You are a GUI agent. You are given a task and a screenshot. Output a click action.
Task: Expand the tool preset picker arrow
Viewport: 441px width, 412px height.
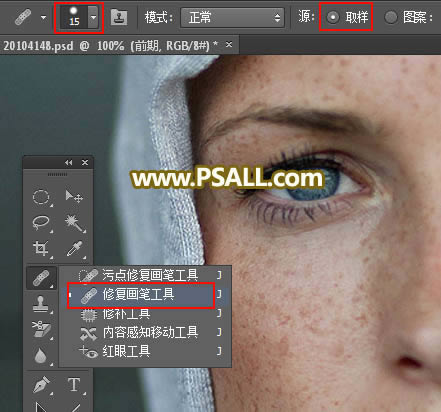pos(43,17)
